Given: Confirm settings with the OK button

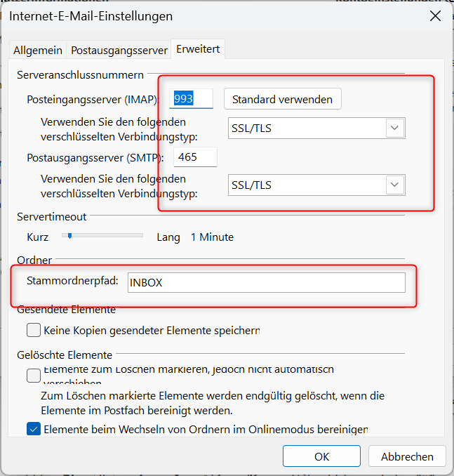Looking at the screenshot, I should (x=321, y=456).
